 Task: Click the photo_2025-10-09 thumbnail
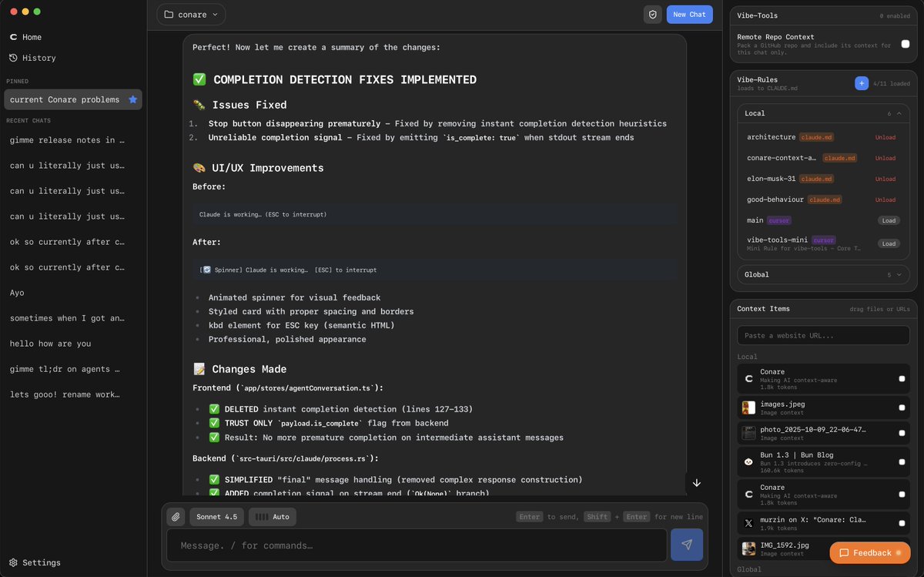pos(748,433)
